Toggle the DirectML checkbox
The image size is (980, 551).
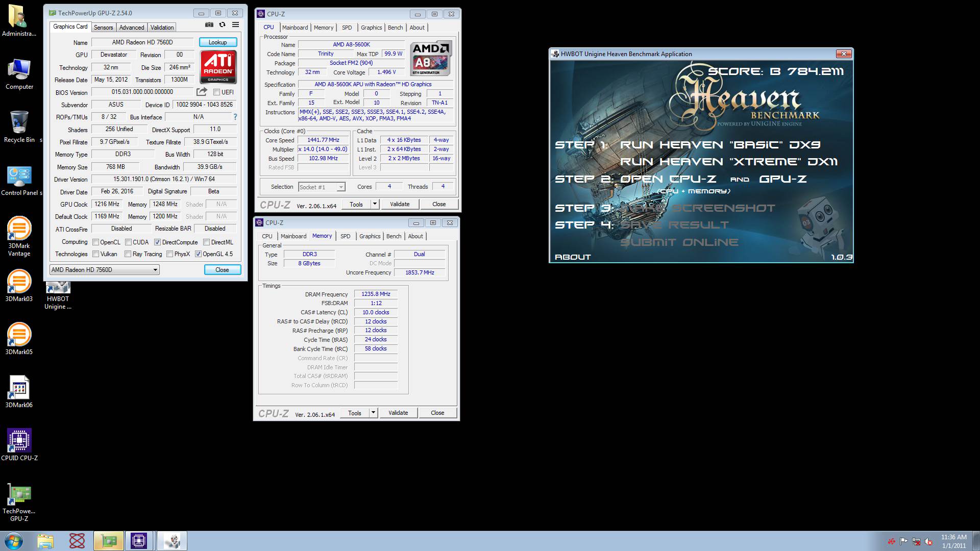206,242
